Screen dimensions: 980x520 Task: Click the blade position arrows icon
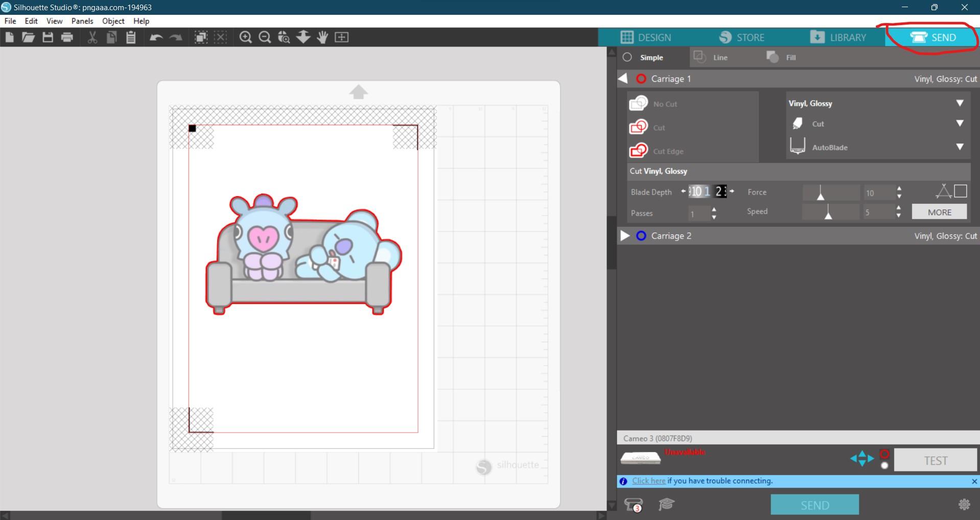862,458
